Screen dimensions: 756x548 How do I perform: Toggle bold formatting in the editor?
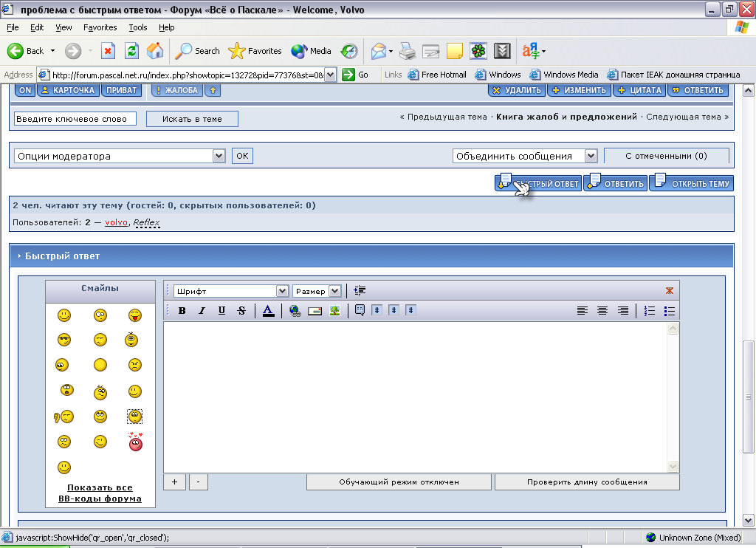coord(182,311)
